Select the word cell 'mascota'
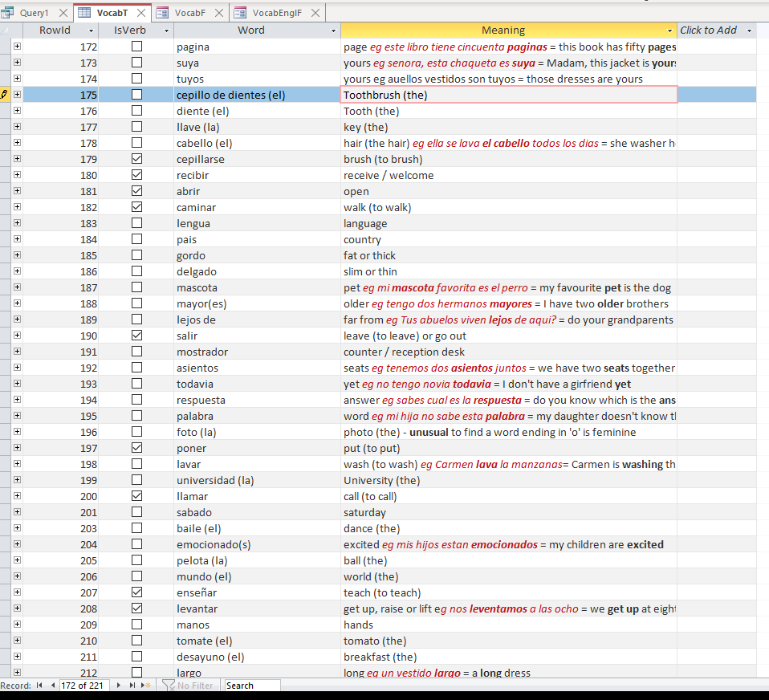Screen dimensions: 769x700 coord(257,287)
